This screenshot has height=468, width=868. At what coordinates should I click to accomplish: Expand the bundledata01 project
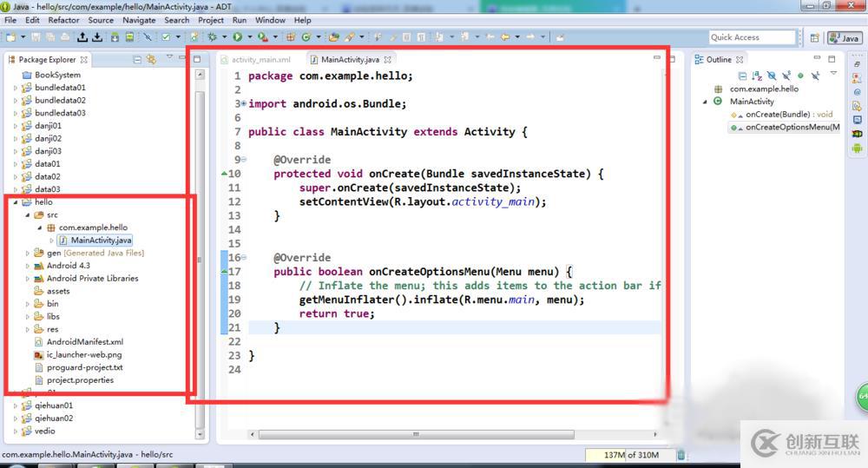coord(16,88)
